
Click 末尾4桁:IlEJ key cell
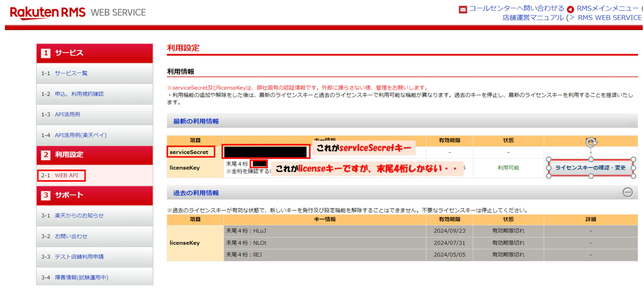(325, 255)
